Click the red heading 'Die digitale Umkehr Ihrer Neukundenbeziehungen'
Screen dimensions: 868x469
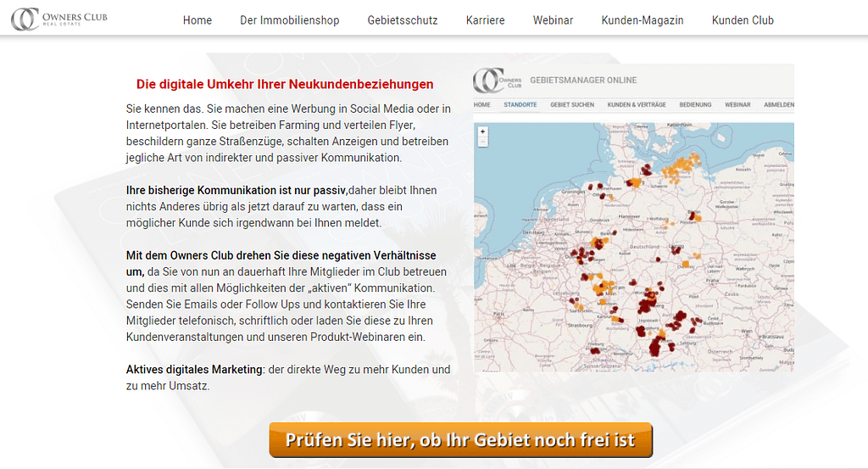click(285, 84)
